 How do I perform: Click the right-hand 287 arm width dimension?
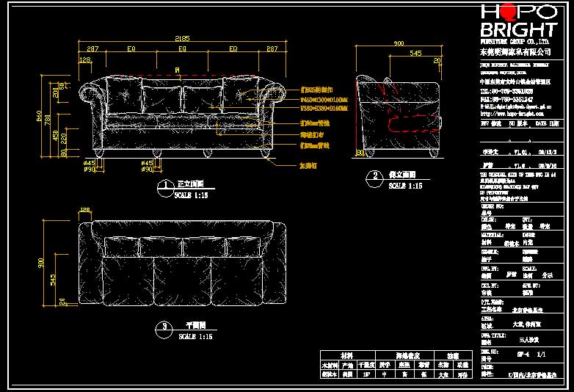[x=272, y=48]
